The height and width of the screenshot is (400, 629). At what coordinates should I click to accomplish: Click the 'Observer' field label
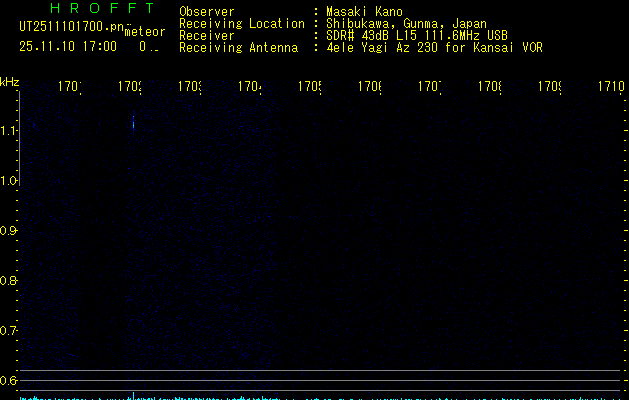tap(207, 12)
